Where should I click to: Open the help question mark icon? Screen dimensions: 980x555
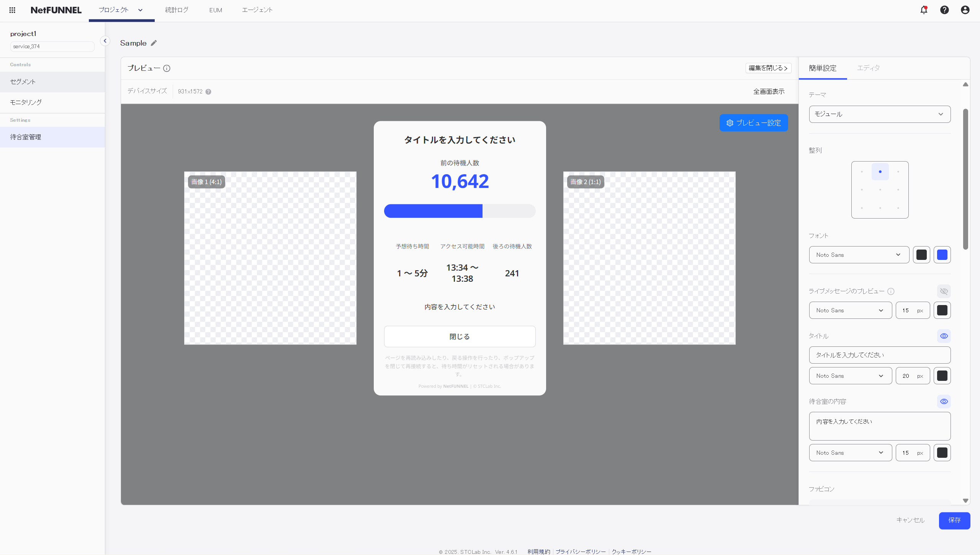pos(944,10)
